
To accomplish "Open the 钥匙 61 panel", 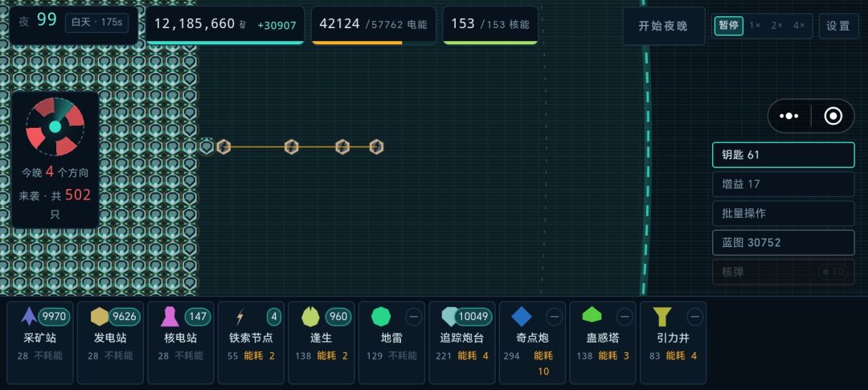I will pos(784,155).
